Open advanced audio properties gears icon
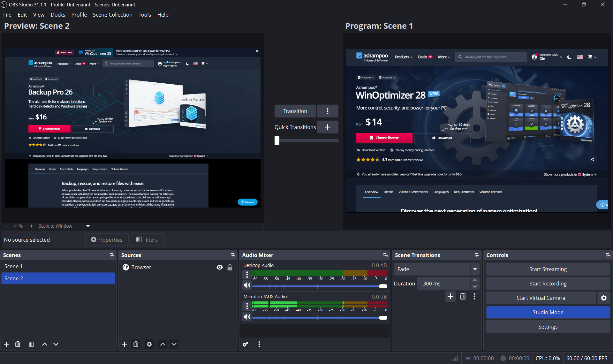The height and width of the screenshot is (364, 613). pyautogui.click(x=246, y=344)
